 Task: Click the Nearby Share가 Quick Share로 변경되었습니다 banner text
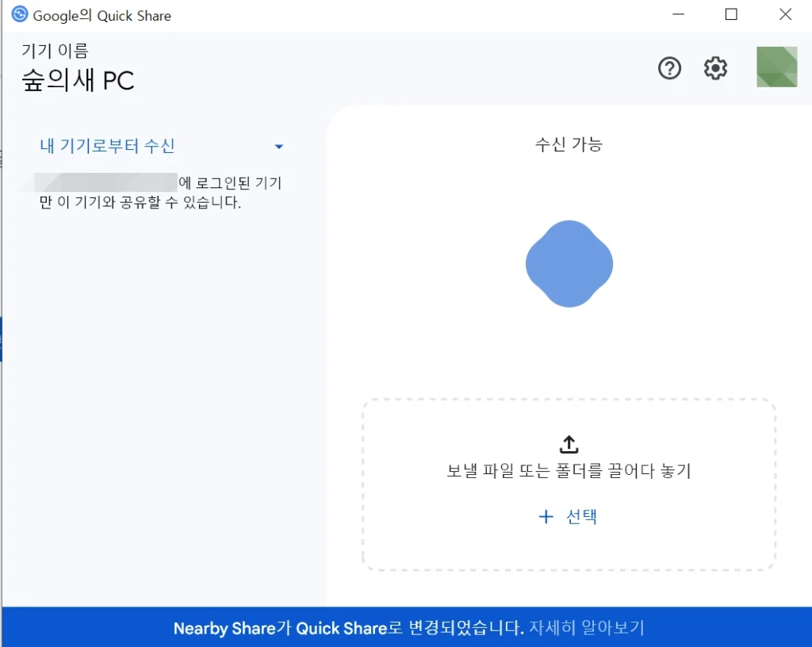pos(349,628)
